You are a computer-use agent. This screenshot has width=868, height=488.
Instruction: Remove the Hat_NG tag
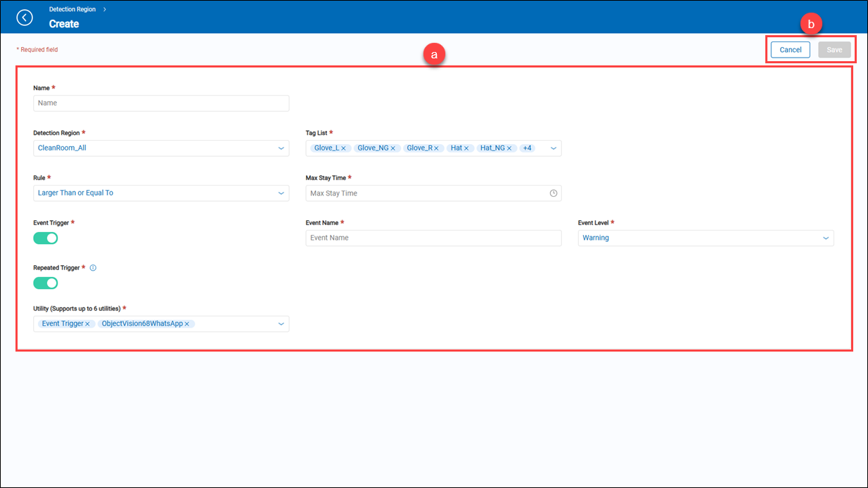pyautogui.click(x=510, y=148)
